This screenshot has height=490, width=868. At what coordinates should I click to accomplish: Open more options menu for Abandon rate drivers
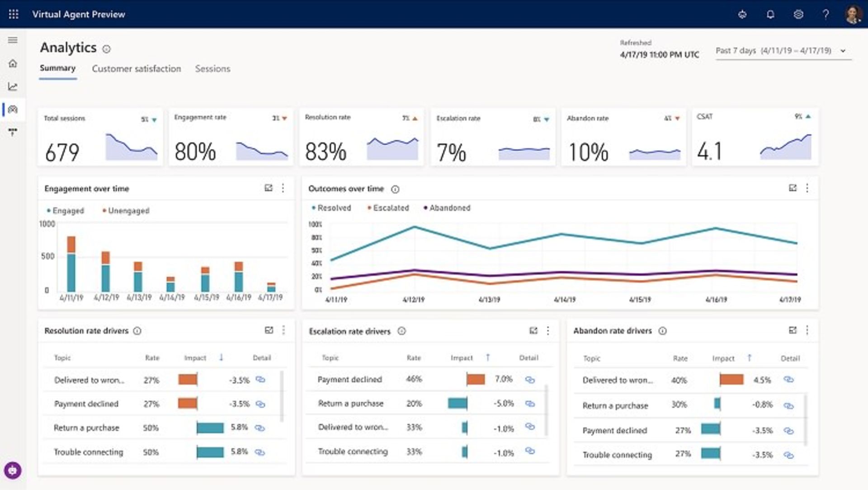pos(807,330)
